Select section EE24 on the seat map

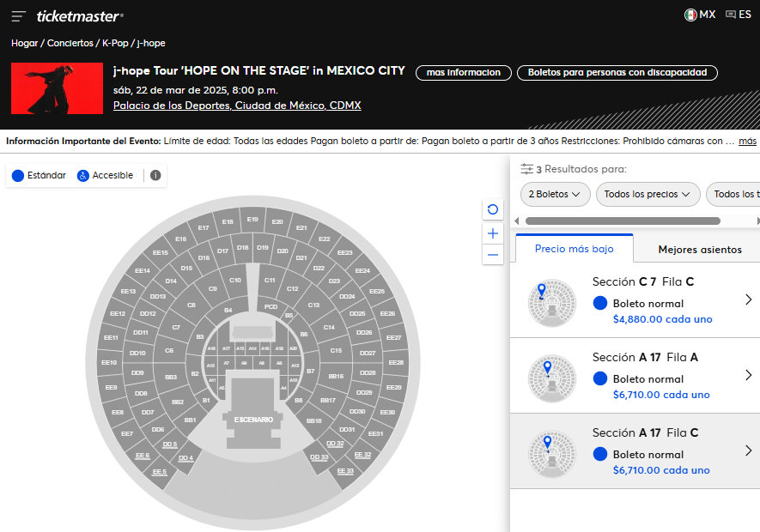coord(362,270)
